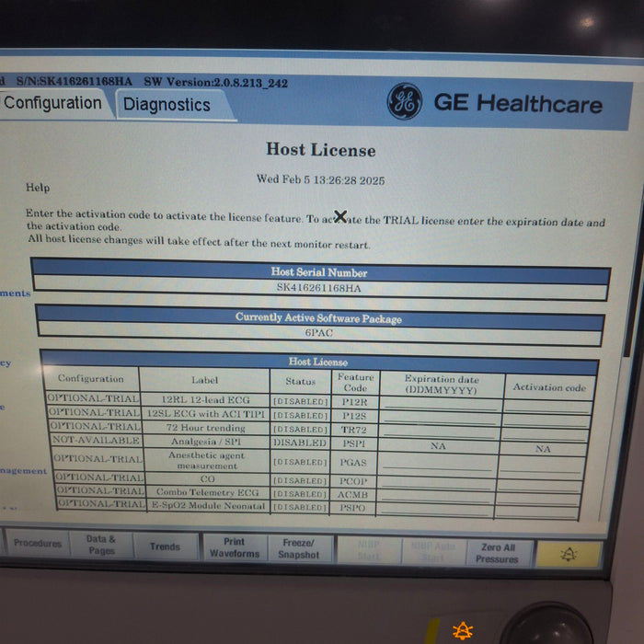Click expiration date field for E-SpO2 Module Neonatal
Viewport: 644px width, 644px height.
pyautogui.click(x=434, y=509)
